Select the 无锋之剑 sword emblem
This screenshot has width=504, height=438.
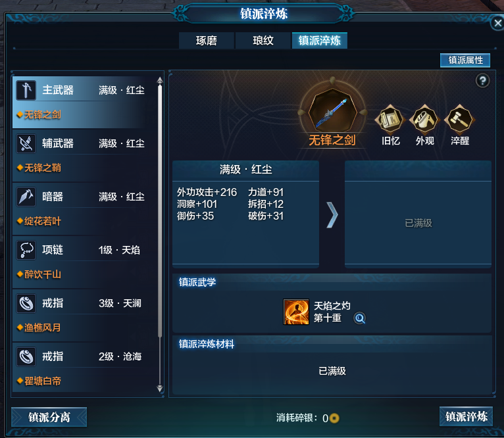(x=332, y=111)
